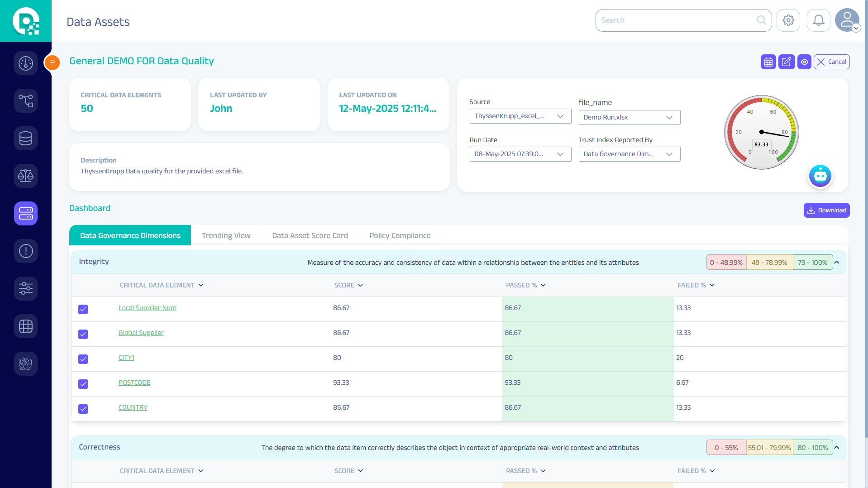Image resolution: width=868 pixels, height=488 pixels.
Task: Open the calendar grid view icon
Action: (x=768, y=62)
